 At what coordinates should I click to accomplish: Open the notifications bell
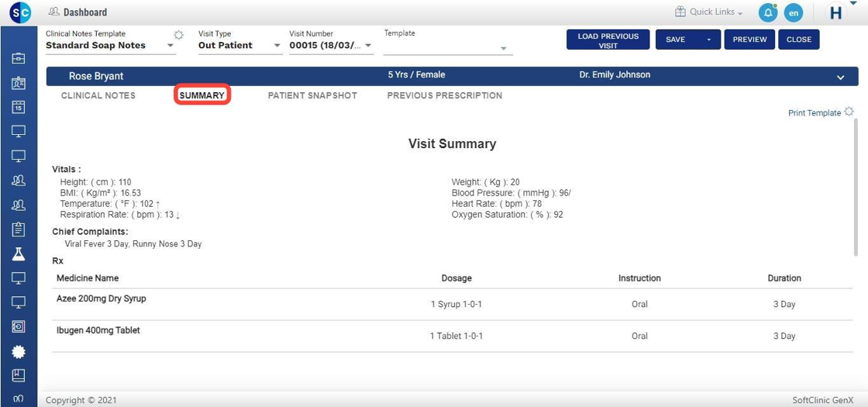point(768,12)
